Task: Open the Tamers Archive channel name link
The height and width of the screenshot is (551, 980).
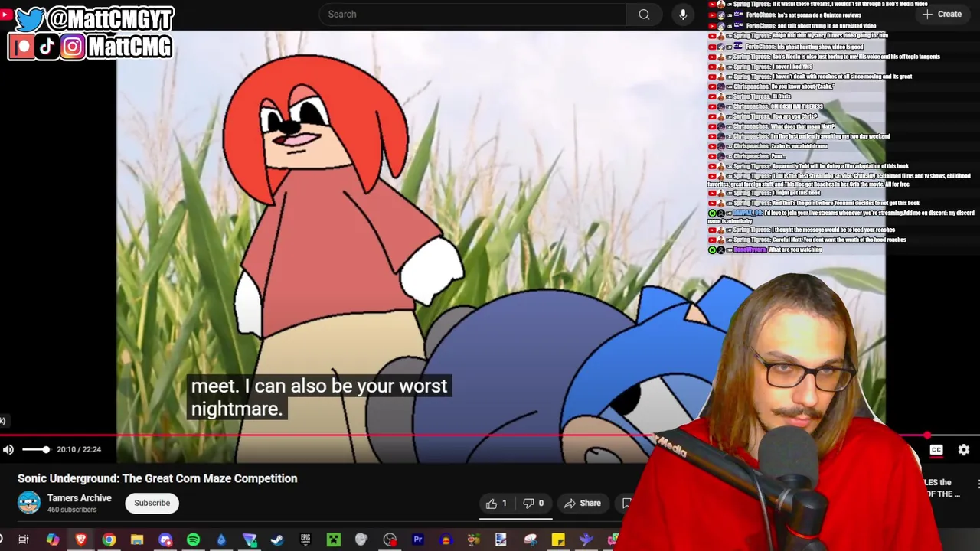Action: tap(80, 497)
